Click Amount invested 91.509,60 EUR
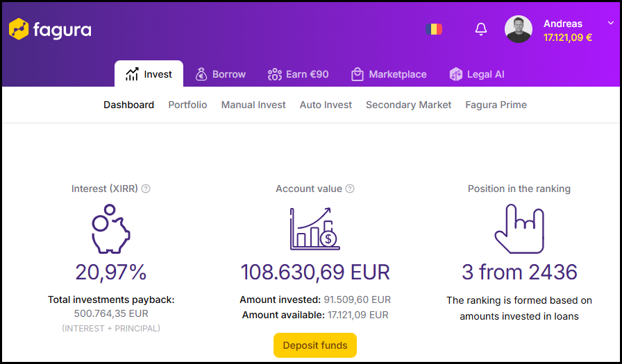This screenshot has width=622, height=364. tap(315, 300)
